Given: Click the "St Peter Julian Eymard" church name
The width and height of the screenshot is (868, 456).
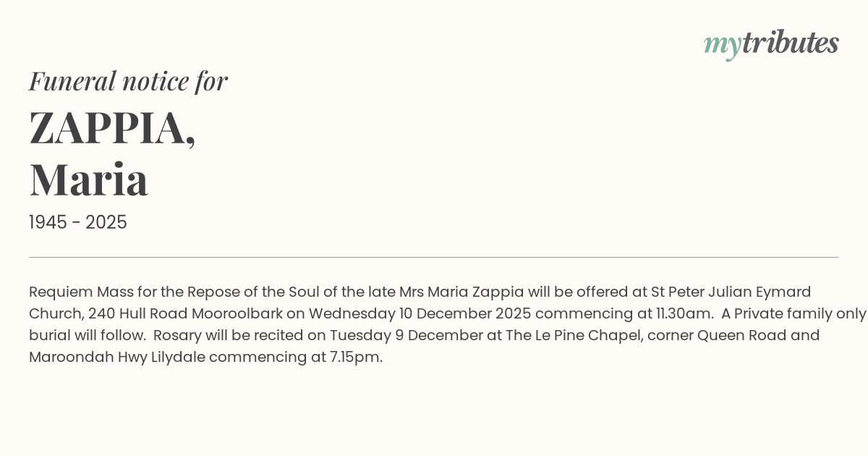Looking at the screenshot, I should (731, 292).
